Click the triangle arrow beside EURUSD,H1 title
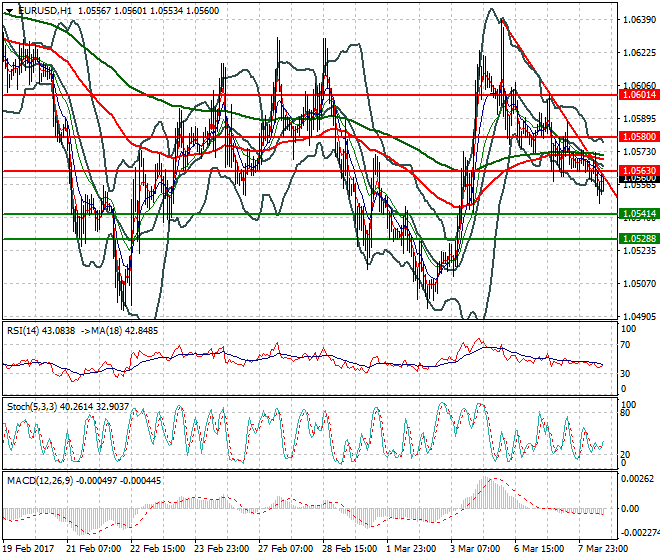Viewport: 660px width, 560px height. (10, 11)
